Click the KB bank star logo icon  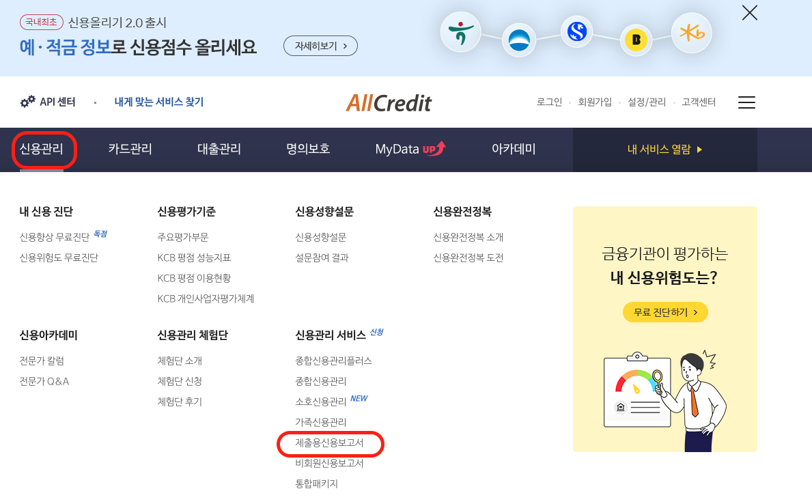[691, 31]
